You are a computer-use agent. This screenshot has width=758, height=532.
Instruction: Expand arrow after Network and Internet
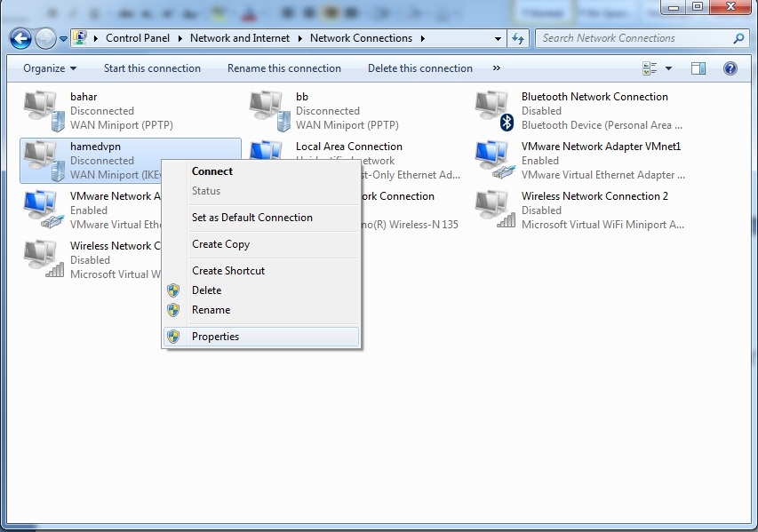click(x=299, y=38)
